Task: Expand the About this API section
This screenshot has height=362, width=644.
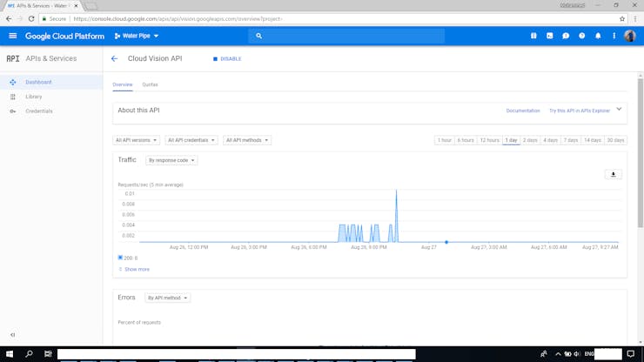Action: (619, 110)
